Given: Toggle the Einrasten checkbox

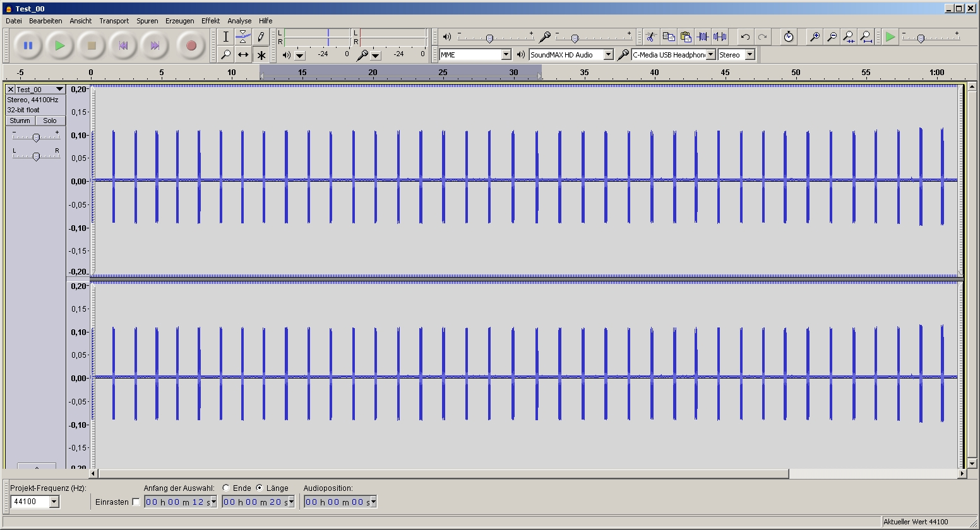Looking at the screenshot, I should point(136,502).
